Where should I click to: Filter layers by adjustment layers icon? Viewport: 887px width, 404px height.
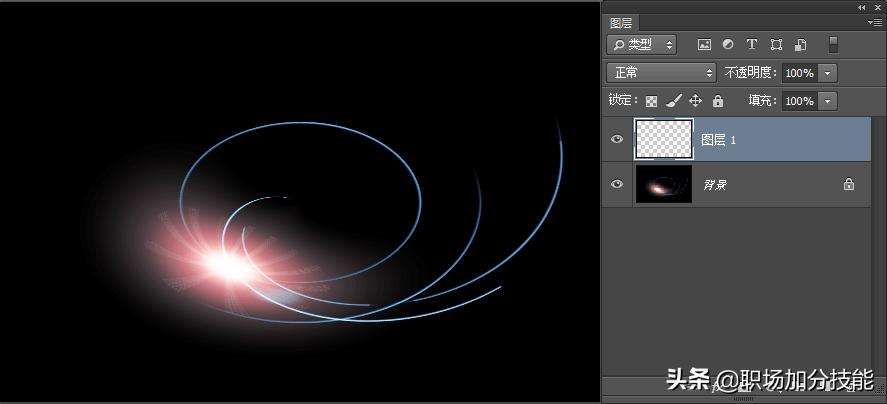pos(728,44)
